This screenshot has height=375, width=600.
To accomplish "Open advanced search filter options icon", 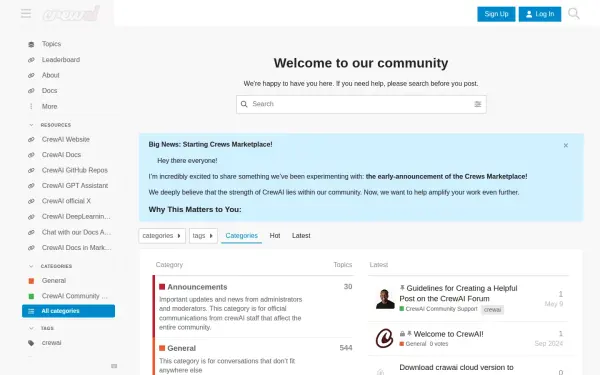I will point(478,104).
